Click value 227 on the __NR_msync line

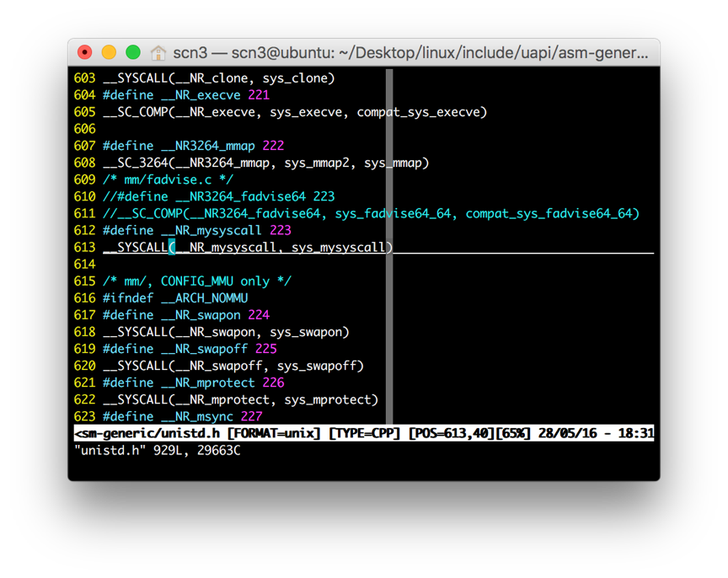click(x=252, y=416)
